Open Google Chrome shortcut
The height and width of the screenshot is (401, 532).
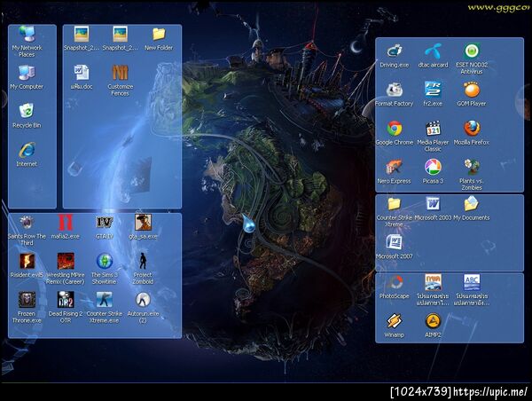[x=395, y=129]
